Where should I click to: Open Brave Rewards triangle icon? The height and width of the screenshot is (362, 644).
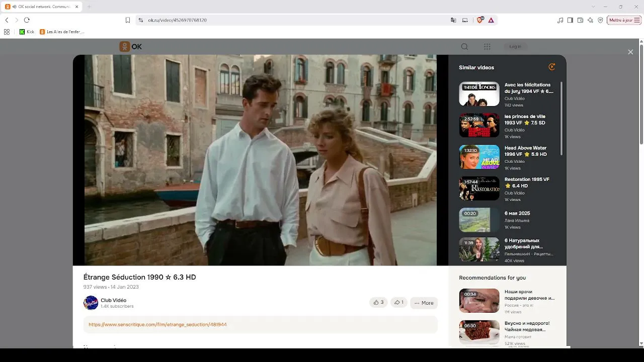pos(491,20)
